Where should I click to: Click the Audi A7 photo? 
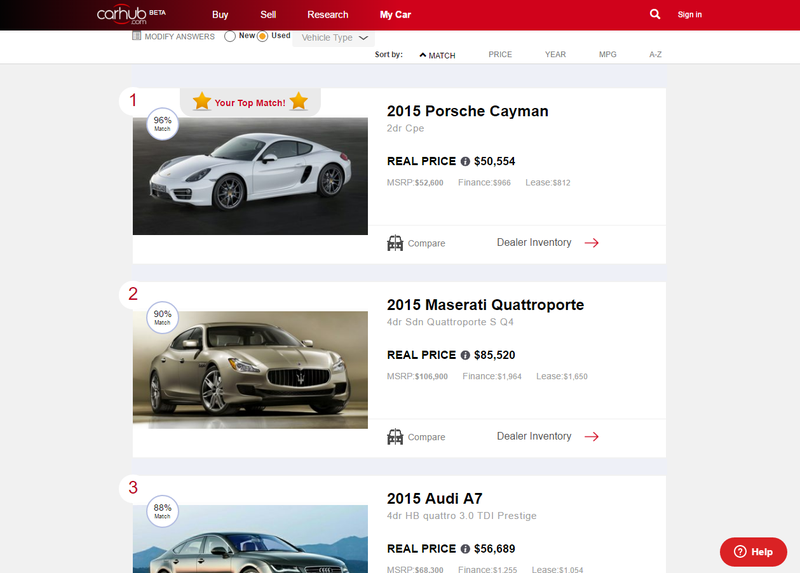pos(250,539)
